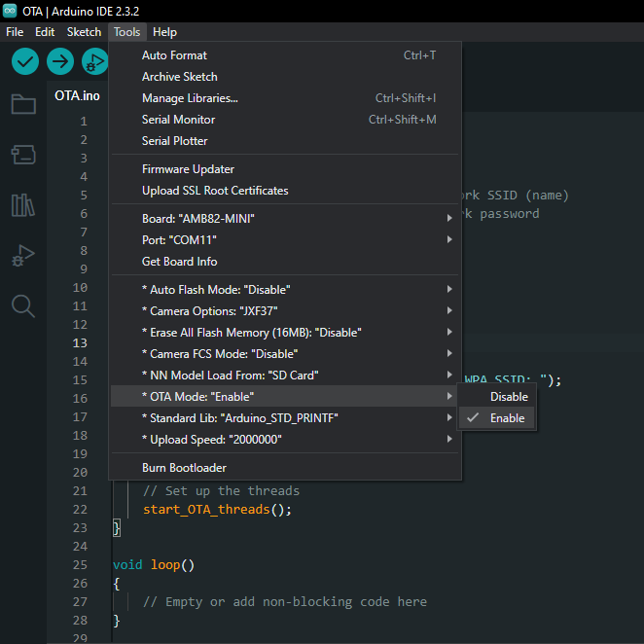Open the Library Manager books icon
This screenshot has width=644, height=644.
23,205
